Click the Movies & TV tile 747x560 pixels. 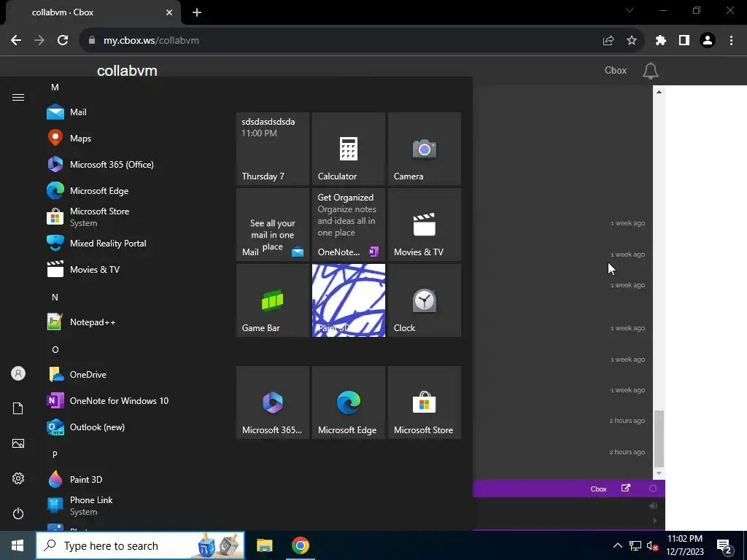[425, 225]
